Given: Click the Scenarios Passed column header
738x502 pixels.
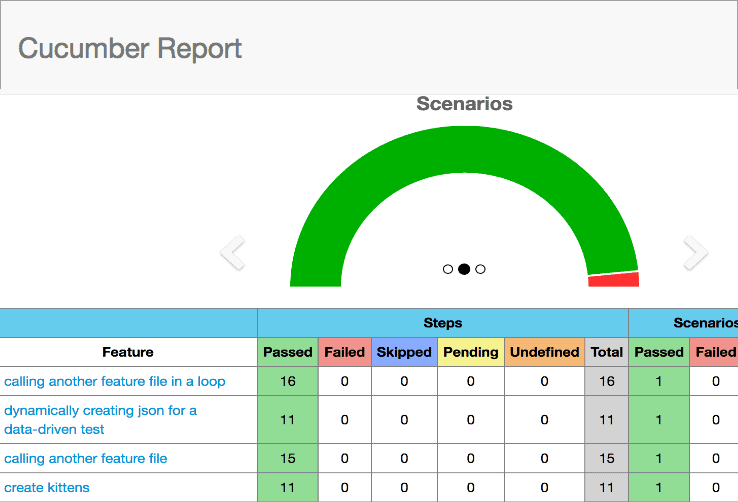Looking at the screenshot, I should (659, 352).
